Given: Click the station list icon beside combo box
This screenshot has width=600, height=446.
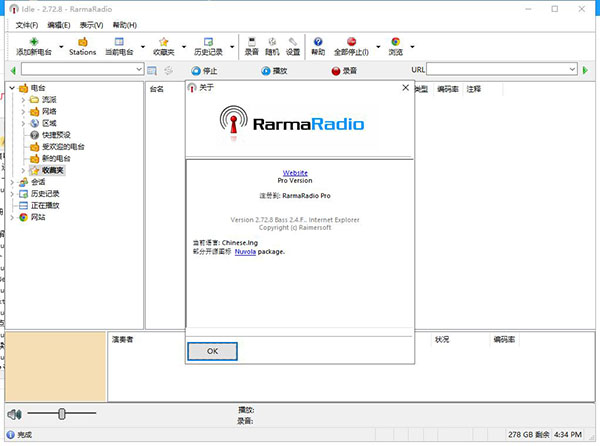Looking at the screenshot, I should [x=152, y=70].
